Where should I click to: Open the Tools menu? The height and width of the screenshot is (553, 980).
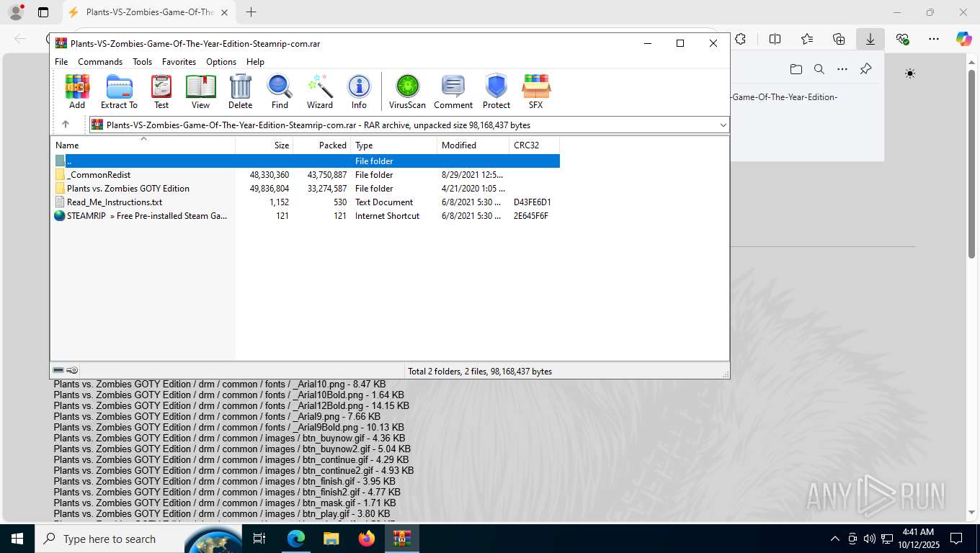[x=142, y=62]
